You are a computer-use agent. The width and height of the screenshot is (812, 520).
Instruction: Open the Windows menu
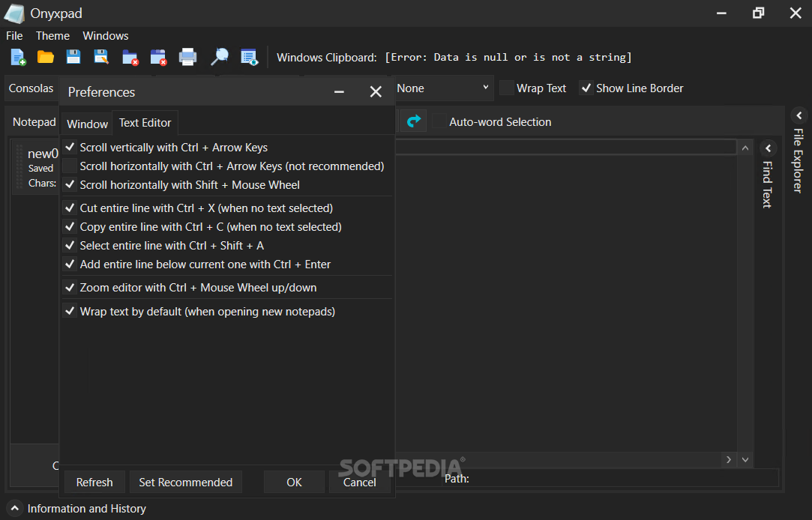pyautogui.click(x=106, y=36)
